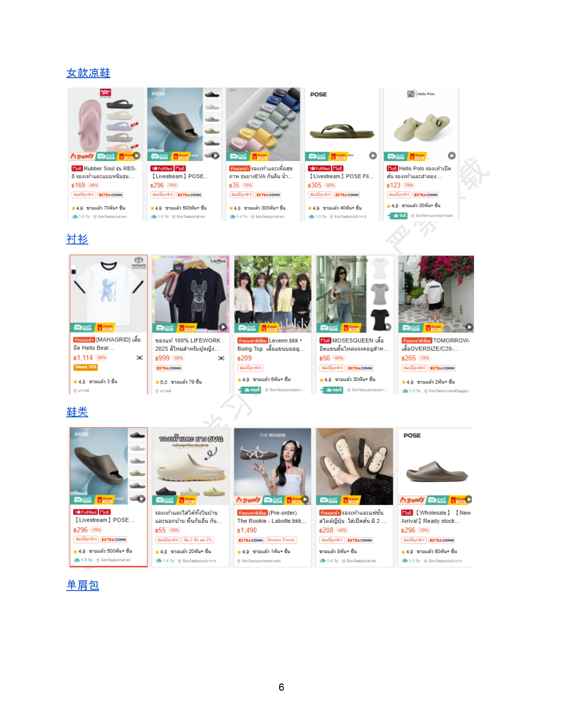Click EXTRA COMM tag on ฿35 EVA slippers
Screen dimensions: 563x728
pyautogui.click(x=268, y=195)
